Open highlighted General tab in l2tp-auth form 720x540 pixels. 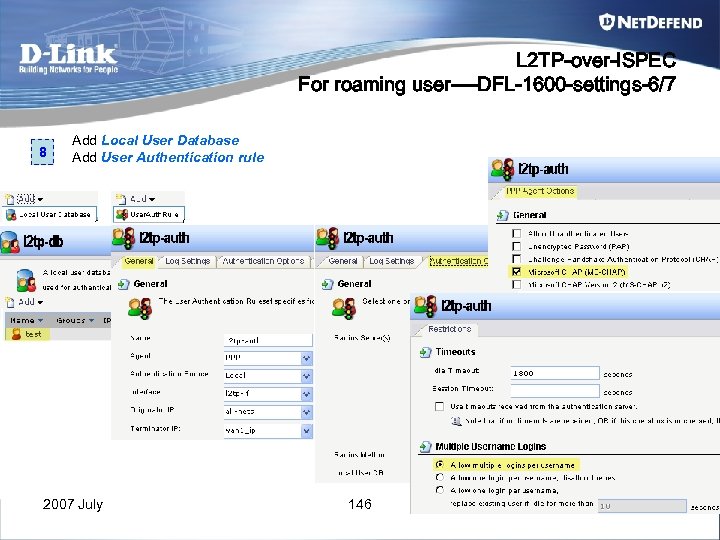pos(139,261)
